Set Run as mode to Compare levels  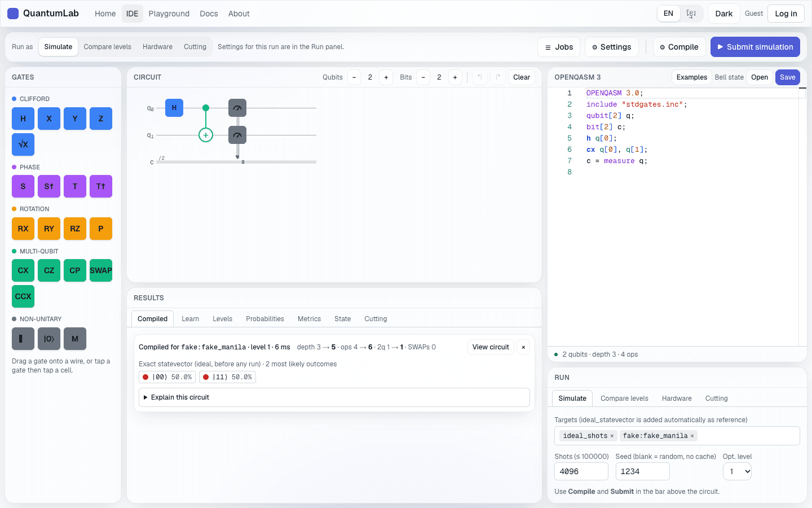pos(108,47)
